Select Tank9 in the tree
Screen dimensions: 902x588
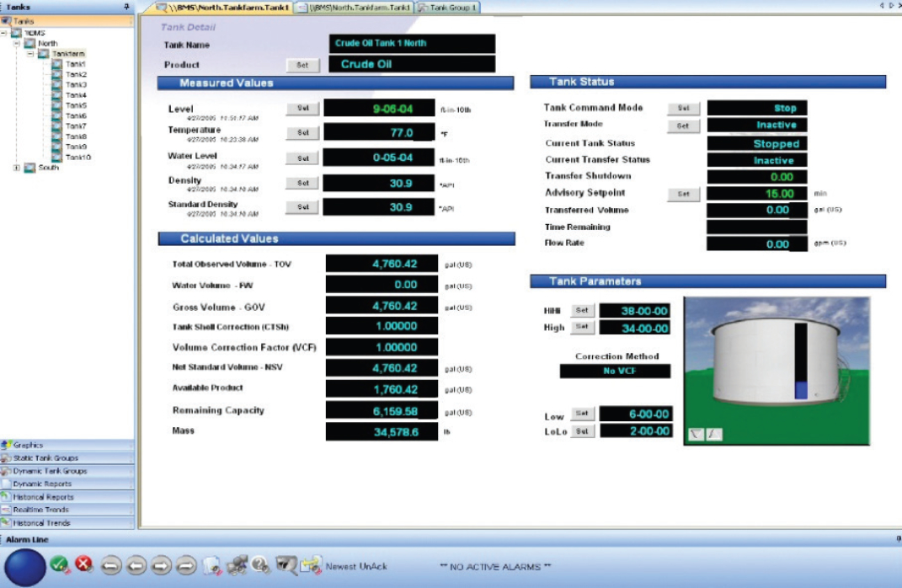click(76, 147)
